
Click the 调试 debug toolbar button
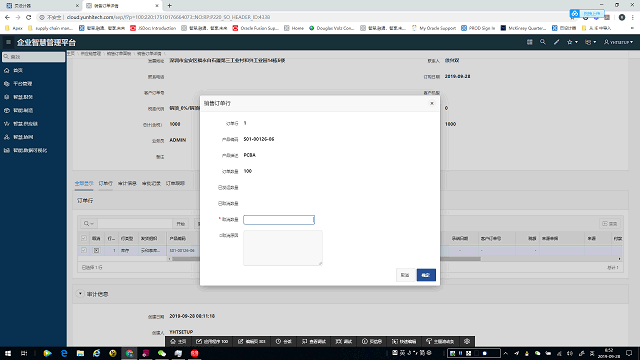point(344,342)
